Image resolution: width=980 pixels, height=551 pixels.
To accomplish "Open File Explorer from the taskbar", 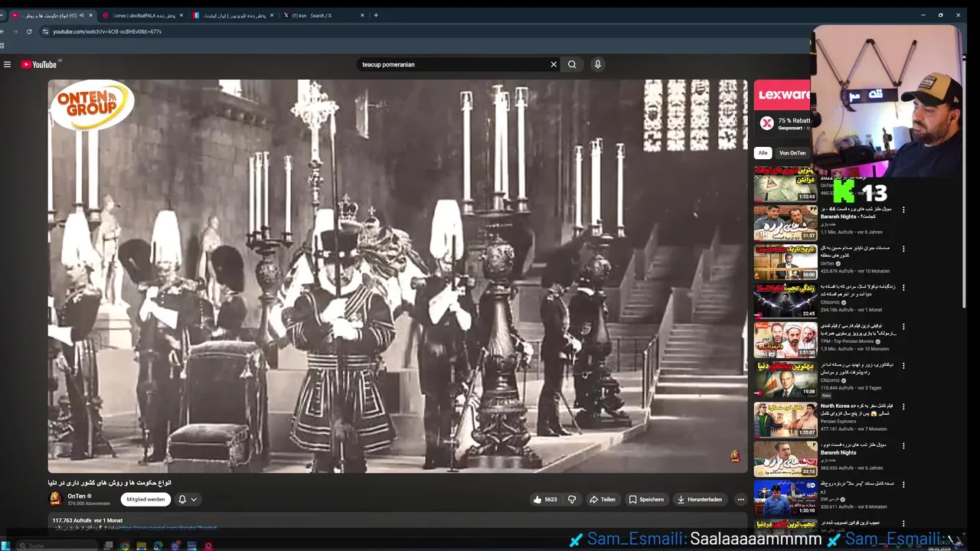I will (142, 546).
